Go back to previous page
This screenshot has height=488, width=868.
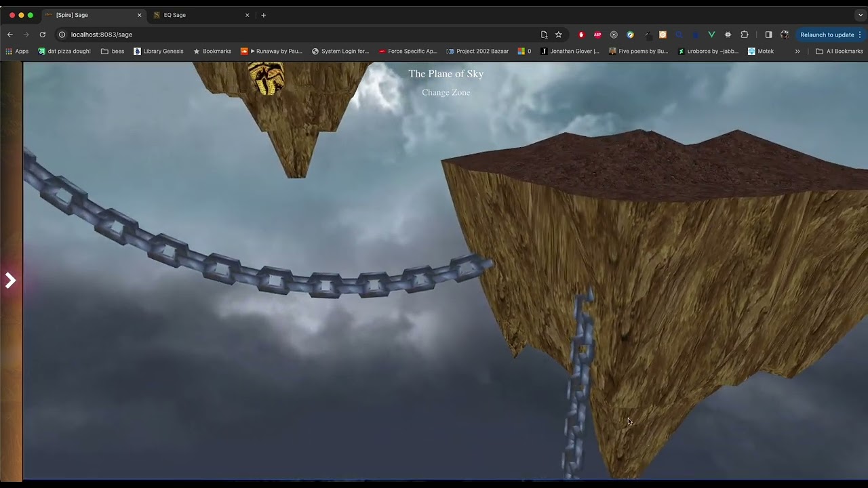click(10, 35)
